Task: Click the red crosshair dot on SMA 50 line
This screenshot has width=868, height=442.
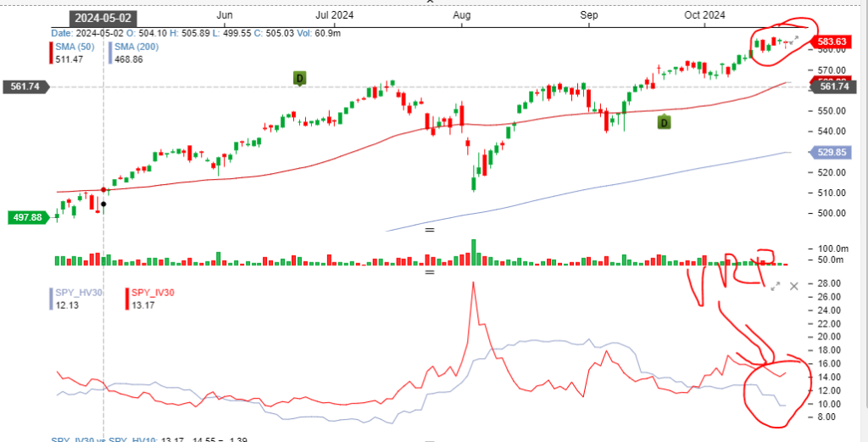Action: point(103,190)
